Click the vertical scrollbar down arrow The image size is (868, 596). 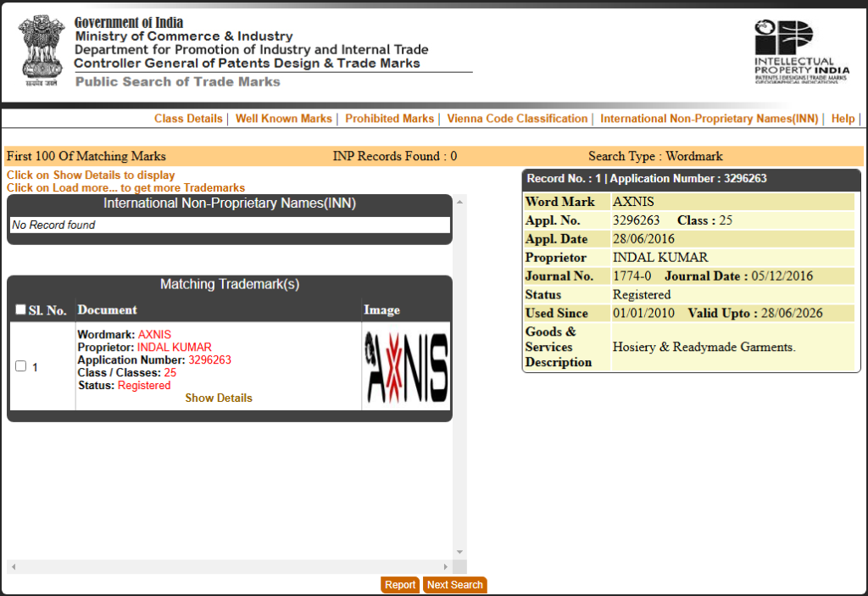point(459,552)
